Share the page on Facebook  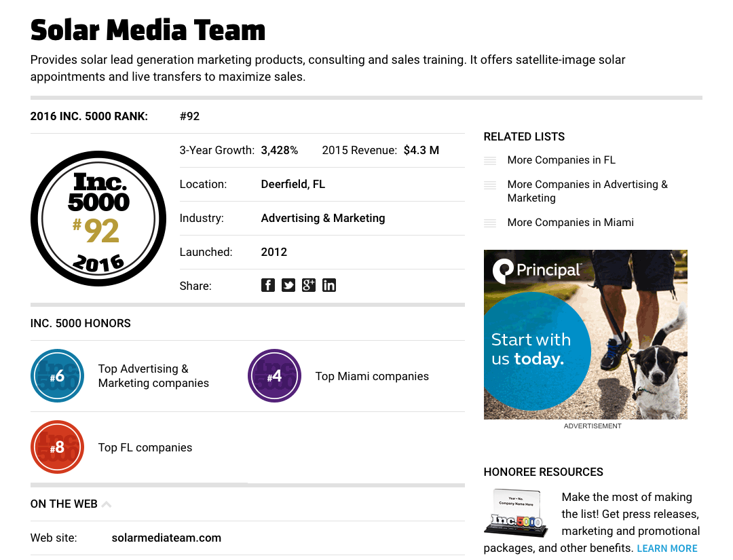coord(268,285)
